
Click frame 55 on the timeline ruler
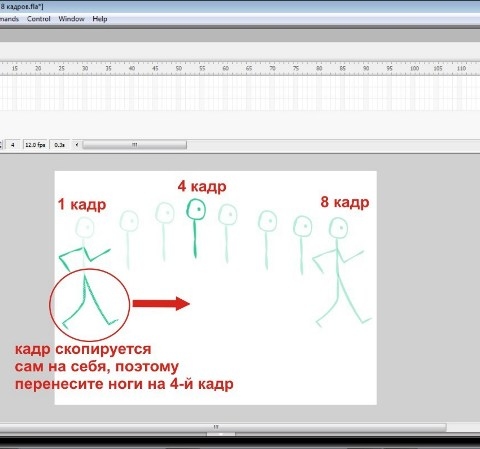pos(202,68)
